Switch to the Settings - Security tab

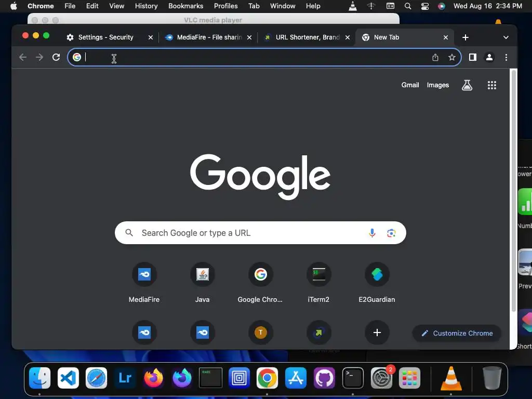(105, 37)
